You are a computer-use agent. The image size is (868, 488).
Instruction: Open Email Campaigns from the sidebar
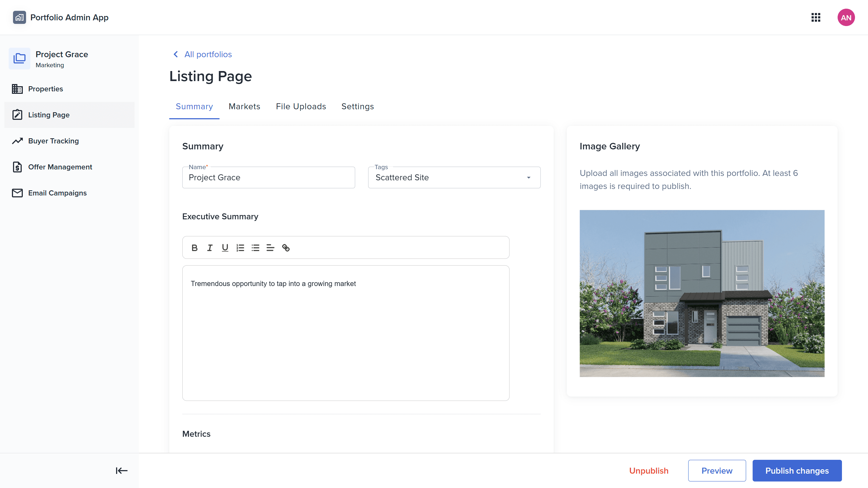57,193
